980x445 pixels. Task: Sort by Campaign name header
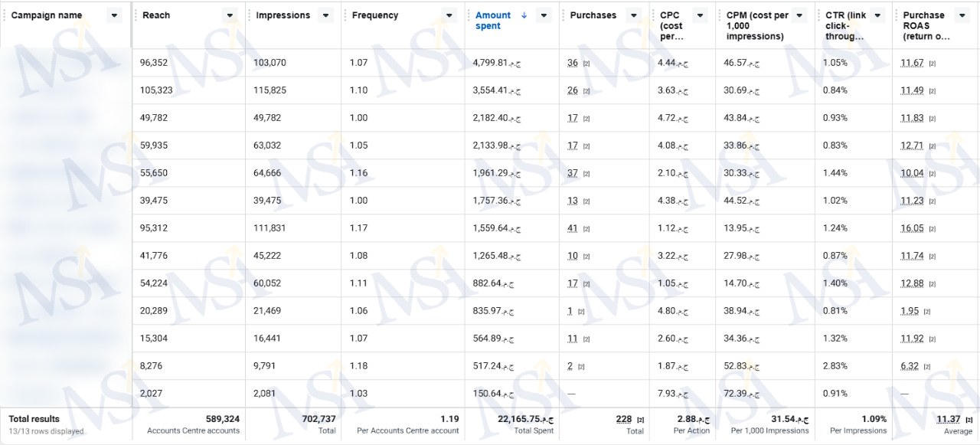pos(47,15)
